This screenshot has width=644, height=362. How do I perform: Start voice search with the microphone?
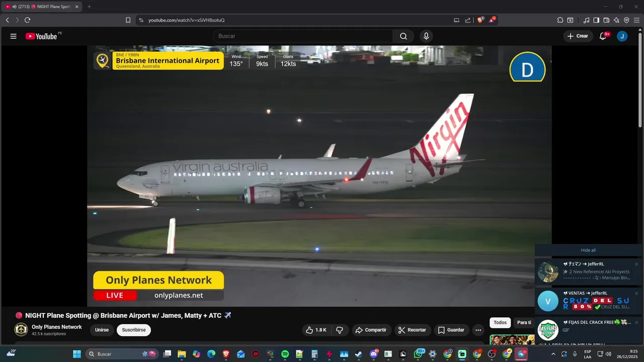click(x=426, y=36)
